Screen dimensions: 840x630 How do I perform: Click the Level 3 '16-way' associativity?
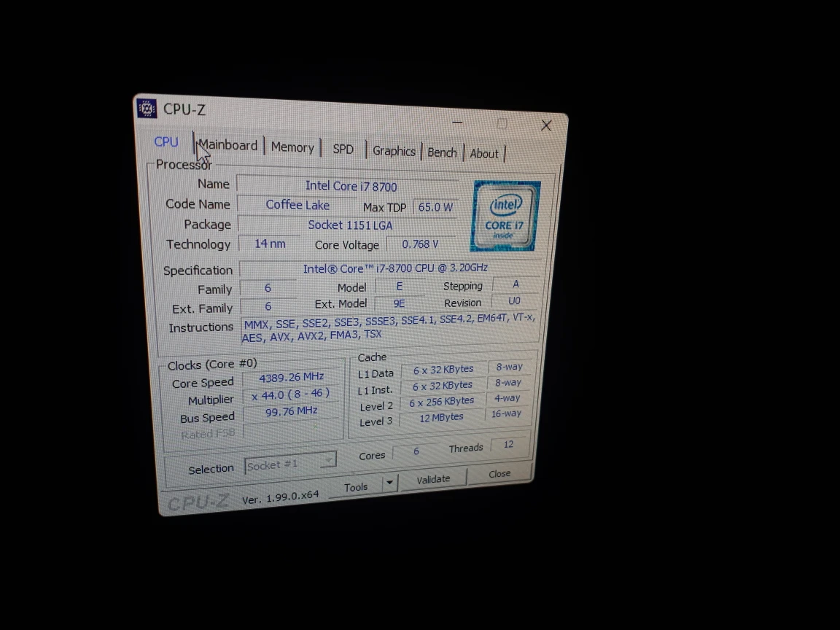tap(506, 413)
